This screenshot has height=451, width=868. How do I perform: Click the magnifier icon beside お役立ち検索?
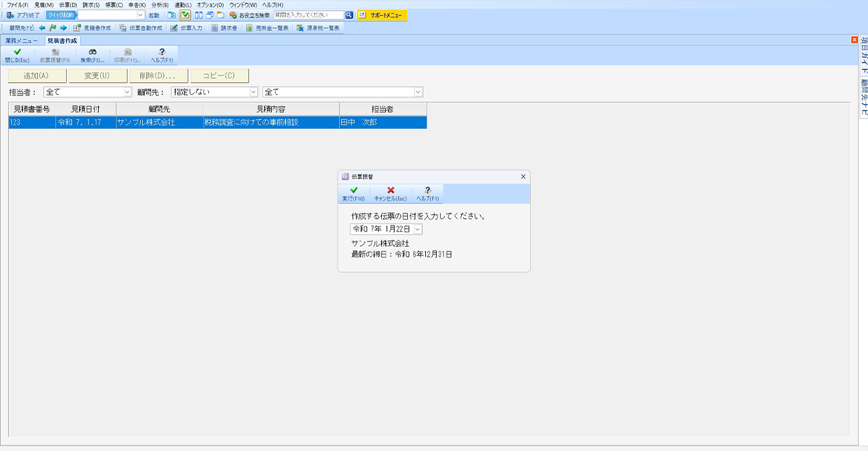[349, 15]
